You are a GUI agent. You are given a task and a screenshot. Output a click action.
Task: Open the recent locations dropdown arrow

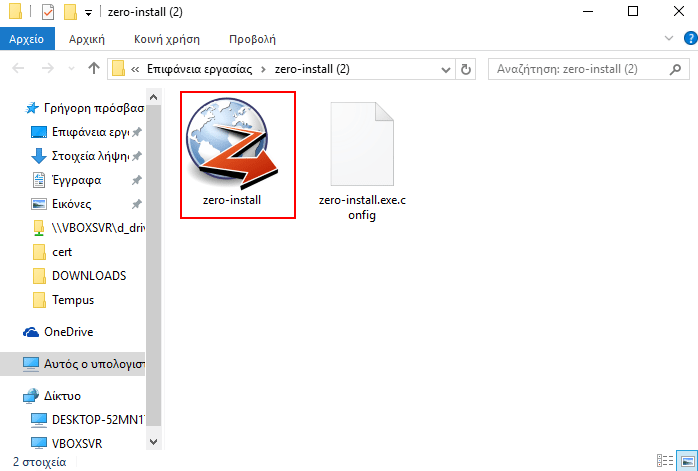coord(71,69)
